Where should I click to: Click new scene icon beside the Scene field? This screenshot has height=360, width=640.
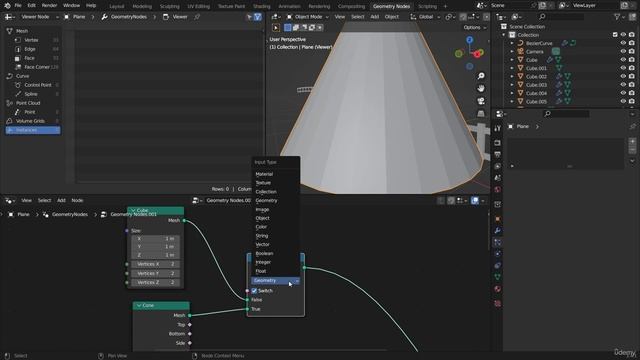pyautogui.click(x=542, y=6)
